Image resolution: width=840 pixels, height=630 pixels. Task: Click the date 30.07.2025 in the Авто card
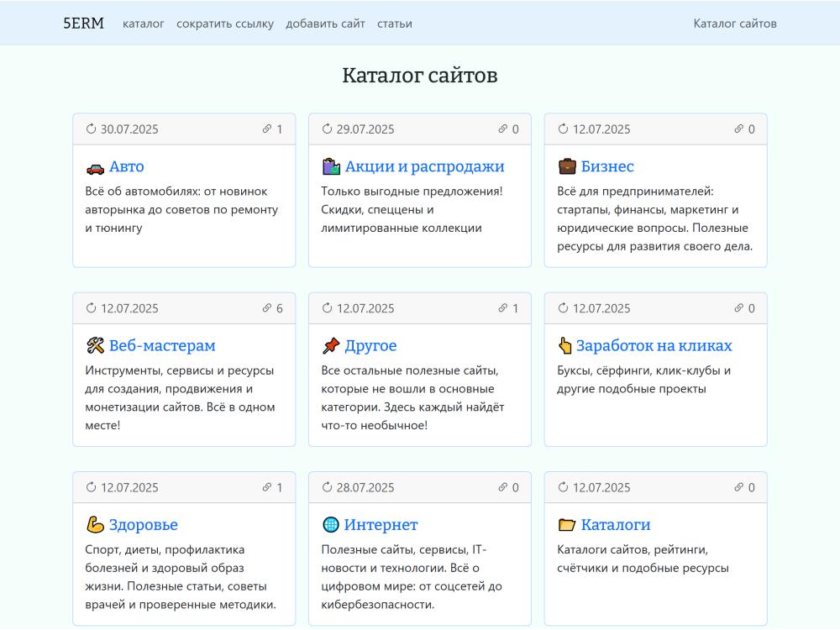tap(129, 129)
